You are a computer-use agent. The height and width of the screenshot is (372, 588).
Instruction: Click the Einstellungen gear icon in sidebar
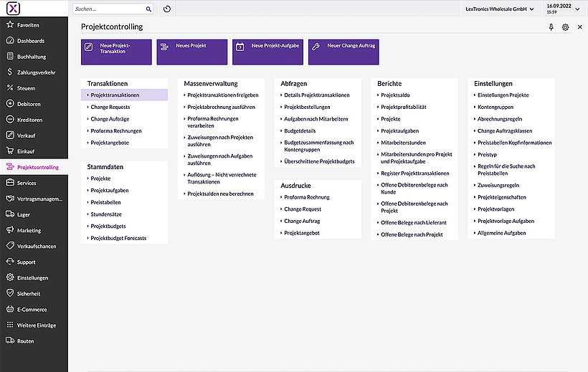pos(10,277)
